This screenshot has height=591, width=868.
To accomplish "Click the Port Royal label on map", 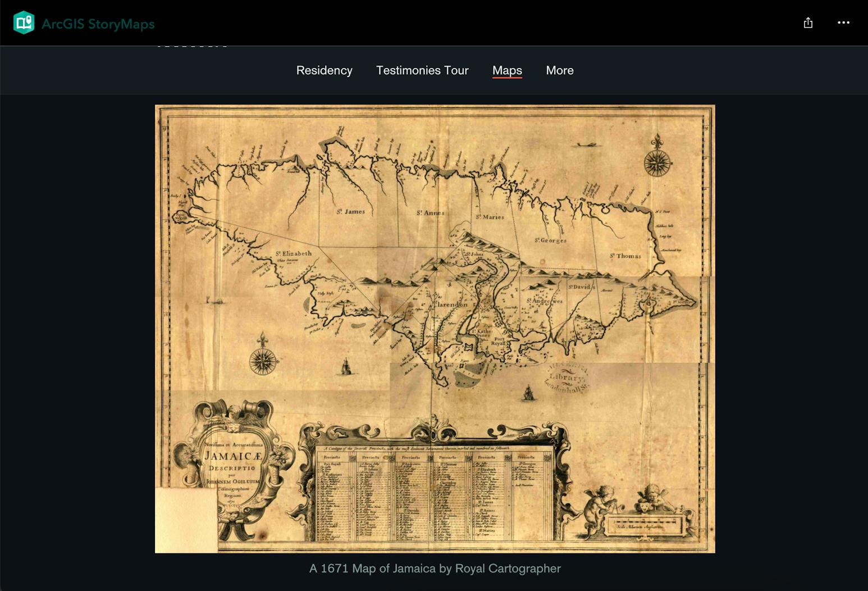I will [499, 341].
